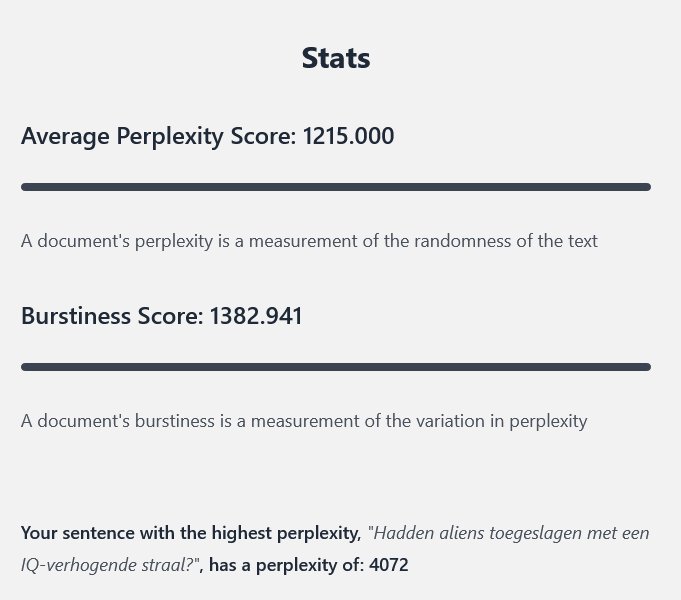This screenshot has width=681, height=600.
Task: Click the bar's right end under Burstiness Score
Action: (647, 367)
